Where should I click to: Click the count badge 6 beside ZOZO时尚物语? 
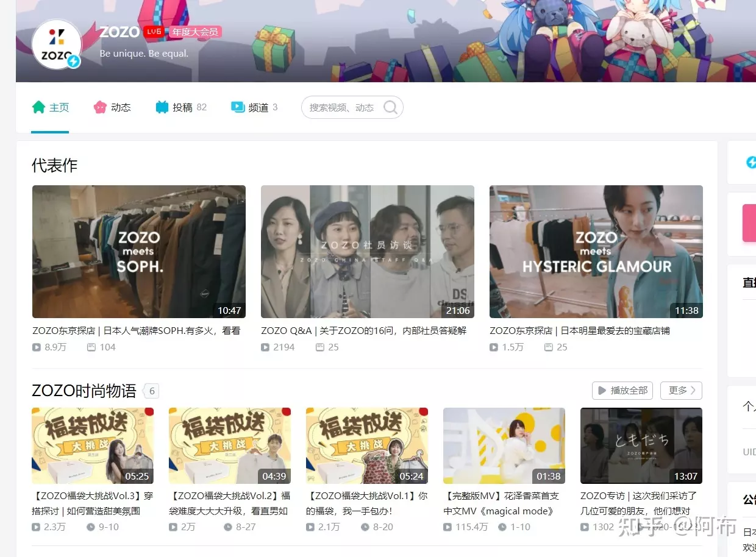point(151,391)
